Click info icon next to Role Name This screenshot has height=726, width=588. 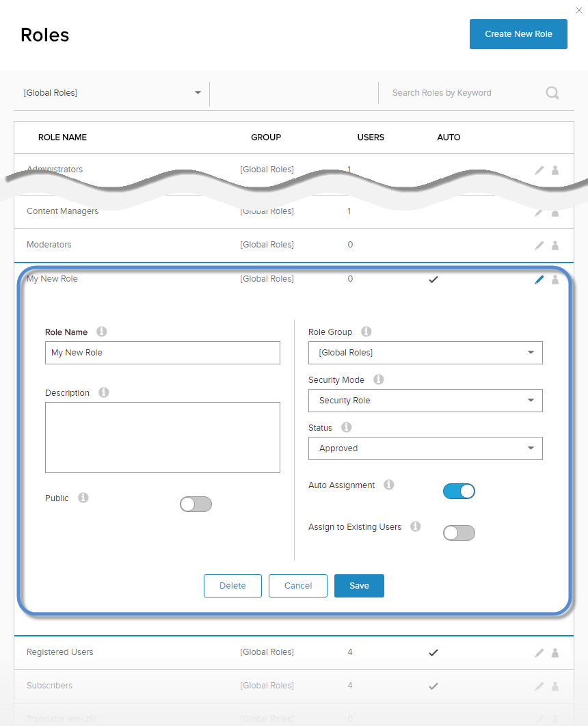[x=102, y=332]
